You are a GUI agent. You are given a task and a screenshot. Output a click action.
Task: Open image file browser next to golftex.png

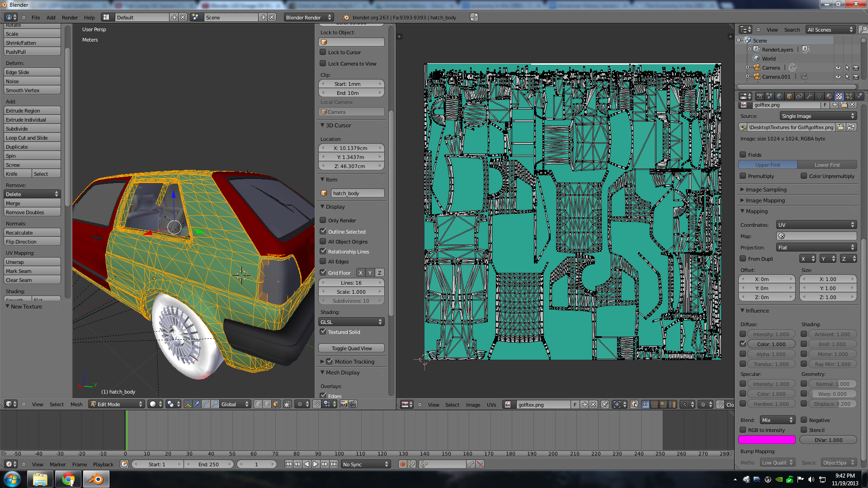point(840,127)
